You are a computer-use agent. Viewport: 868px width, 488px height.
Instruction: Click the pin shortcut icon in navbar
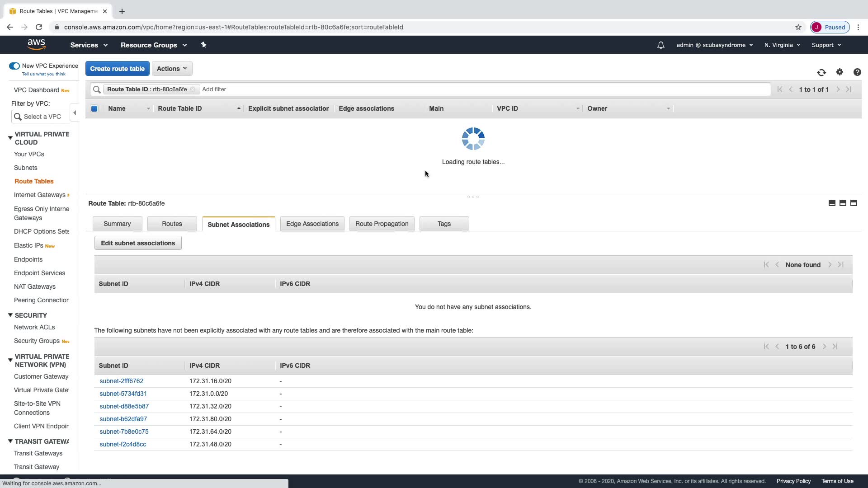(x=203, y=45)
